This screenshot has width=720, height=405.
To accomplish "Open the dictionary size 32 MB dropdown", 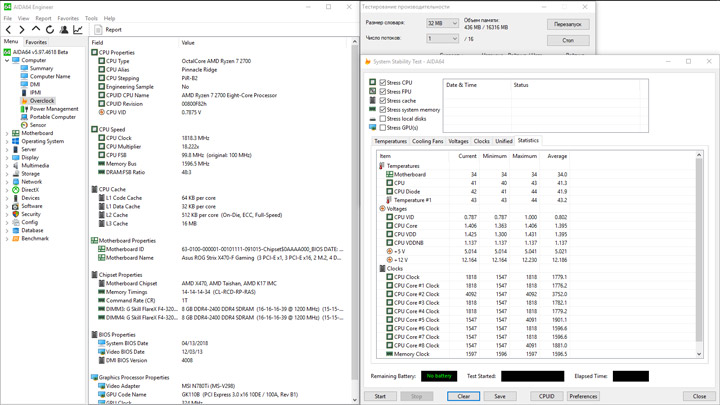I will tap(442, 23).
